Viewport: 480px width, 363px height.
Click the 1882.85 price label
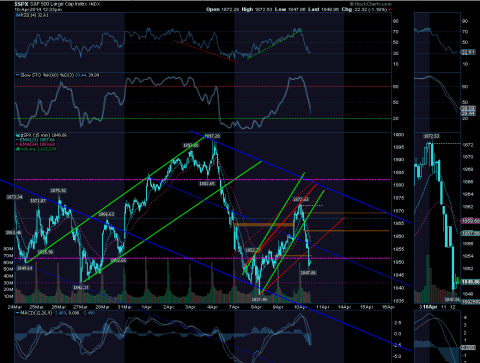pyautogui.click(x=207, y=184)
